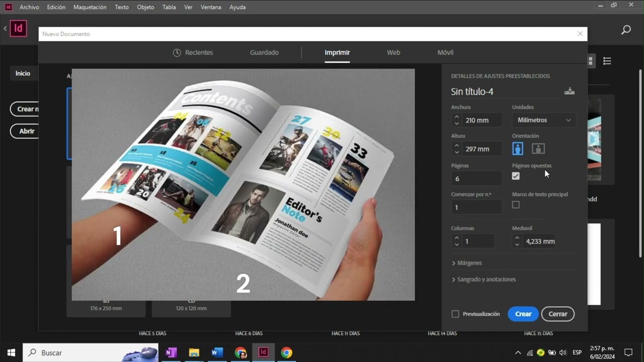This screenshot has width=644, height=362.
Task: Click the ESP language indicator
Action: pos(577,352)
